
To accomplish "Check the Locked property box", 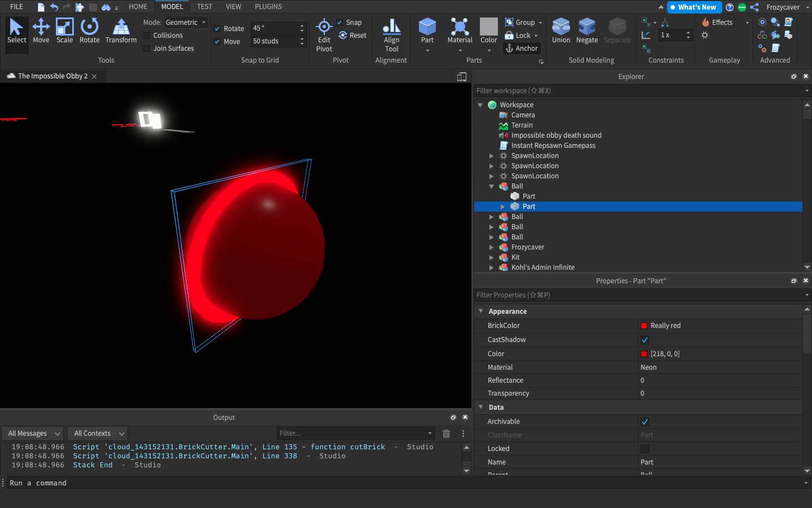I will click(645, 449).
